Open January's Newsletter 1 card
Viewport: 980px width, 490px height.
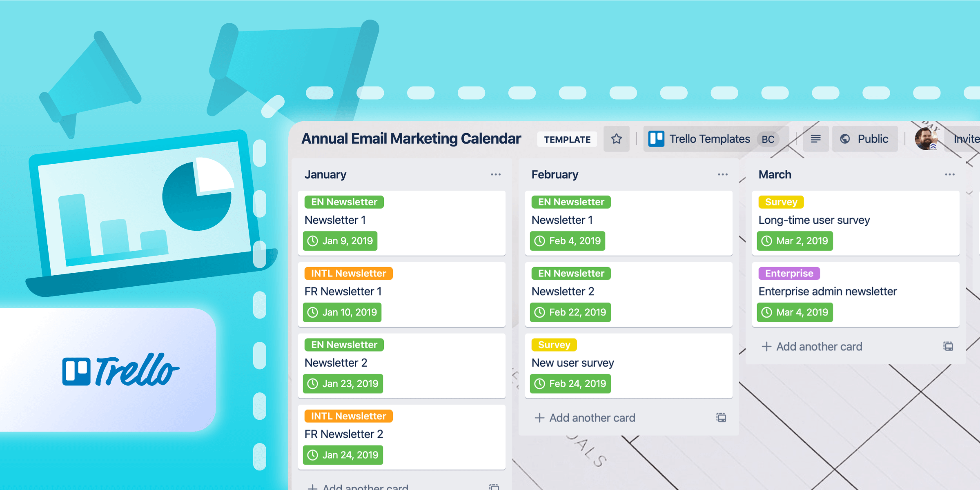click(402, 223)
